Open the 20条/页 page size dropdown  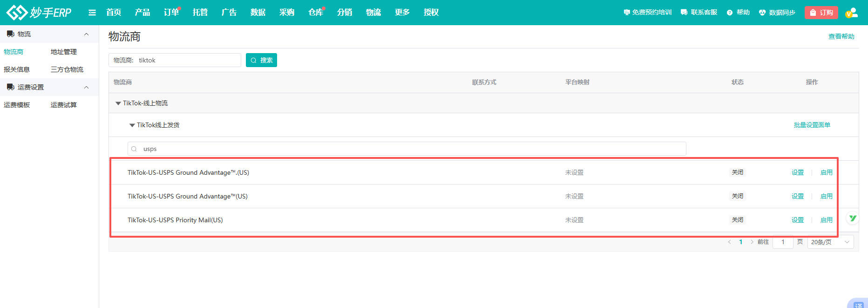(x=830, y=242)
